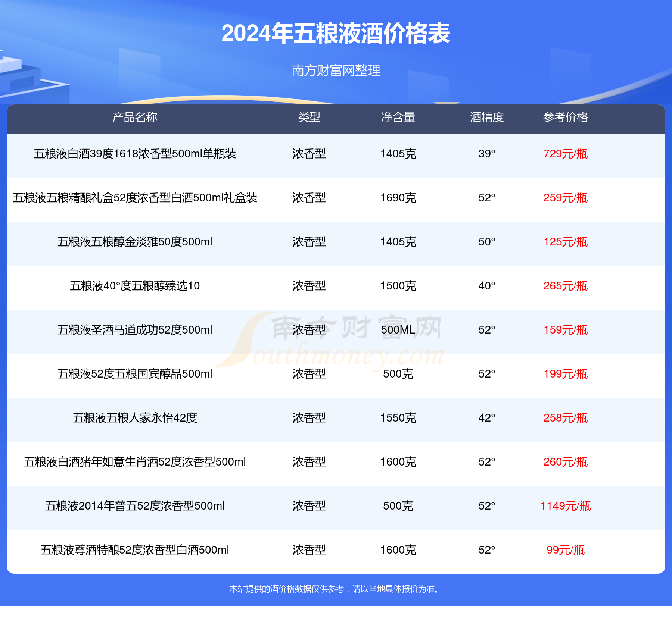Screen dimensions: 672x623
Task: Click the price 260元/瓶
Action: (566, 462)
